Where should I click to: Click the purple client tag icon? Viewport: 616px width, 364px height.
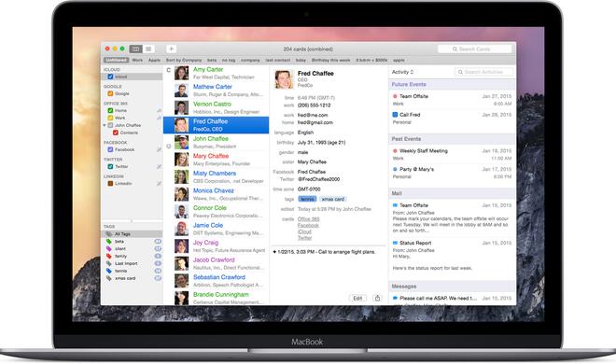pos(109,249)
